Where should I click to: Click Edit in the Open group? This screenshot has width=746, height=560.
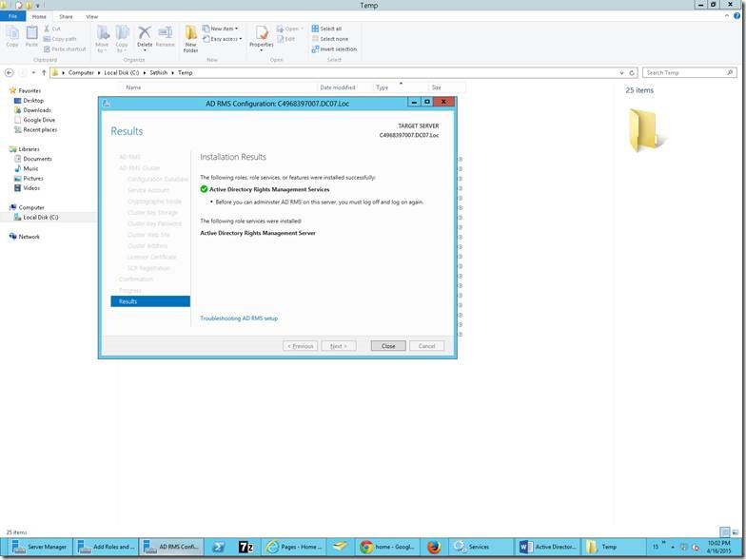coord(285,39)
